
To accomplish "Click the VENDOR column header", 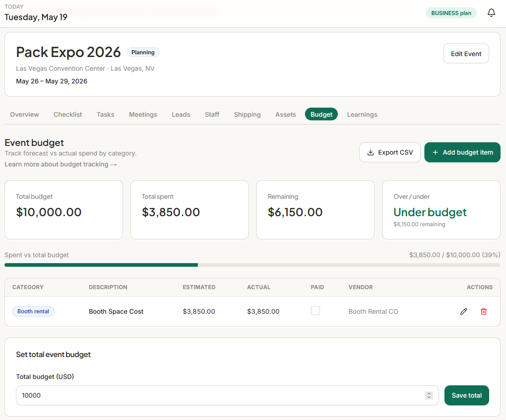I will click(361, 287).
